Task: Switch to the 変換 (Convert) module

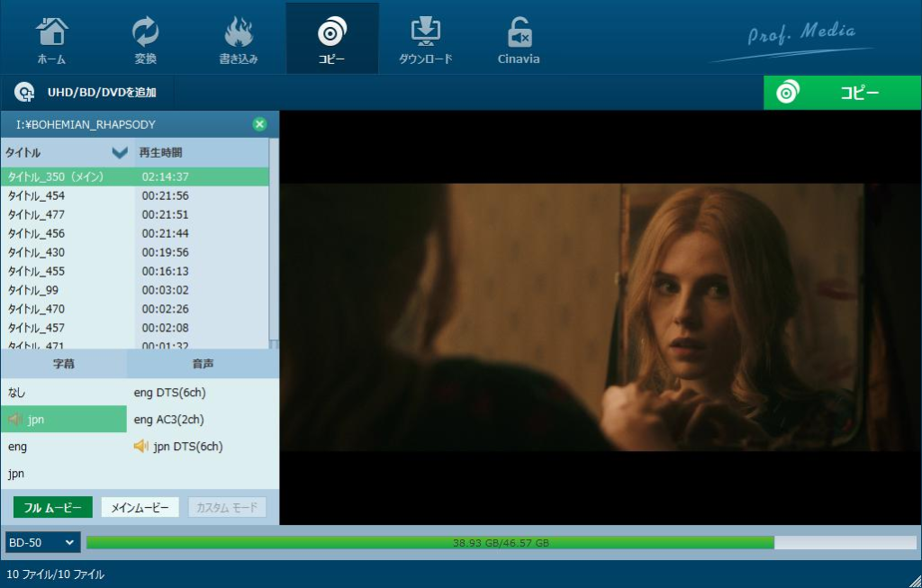Action: 144,37
